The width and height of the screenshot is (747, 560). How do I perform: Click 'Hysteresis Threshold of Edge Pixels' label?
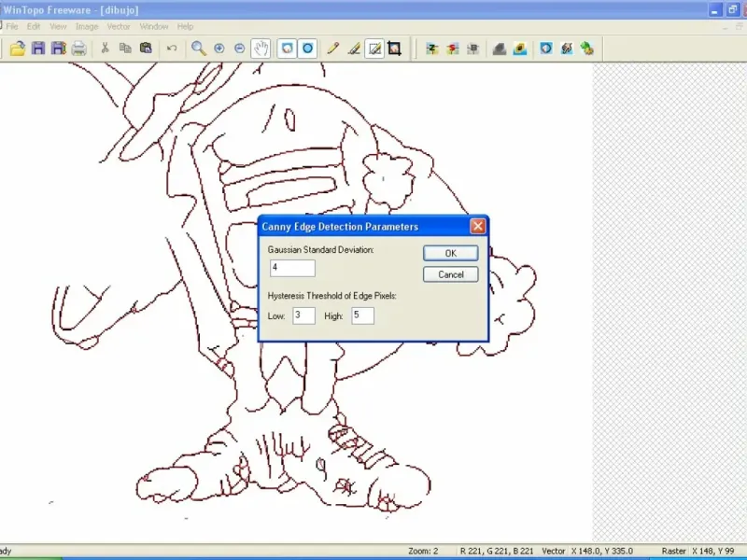(x=332, y=296)
